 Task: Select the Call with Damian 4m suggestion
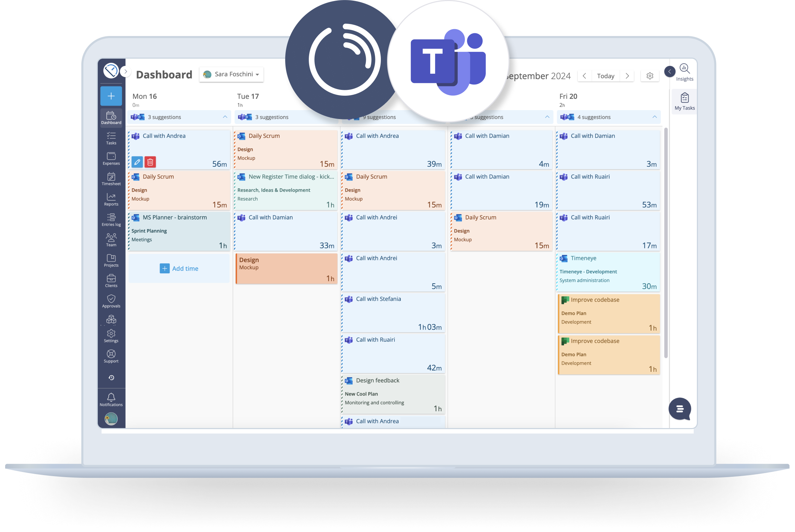click(501, 150)
